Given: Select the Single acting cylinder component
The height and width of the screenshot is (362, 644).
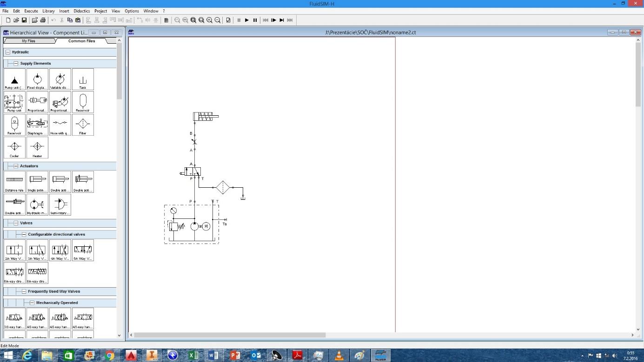Looking at the screenshot, I should tap(37, 182).
